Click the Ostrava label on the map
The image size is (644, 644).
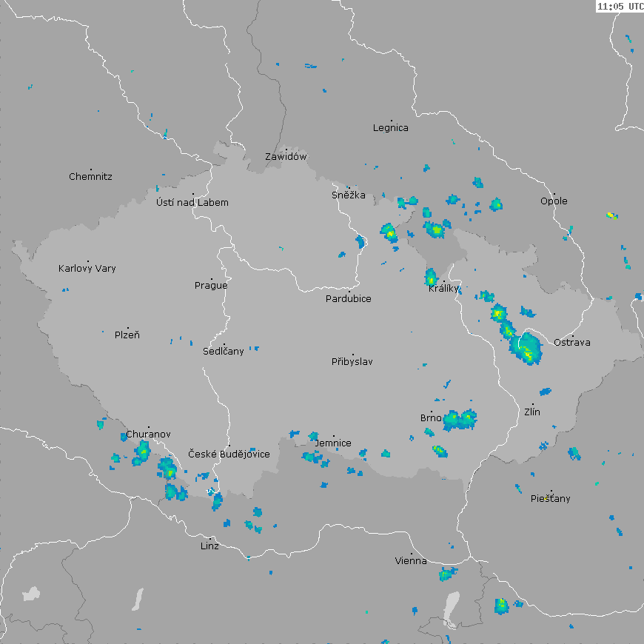(572, 343)
